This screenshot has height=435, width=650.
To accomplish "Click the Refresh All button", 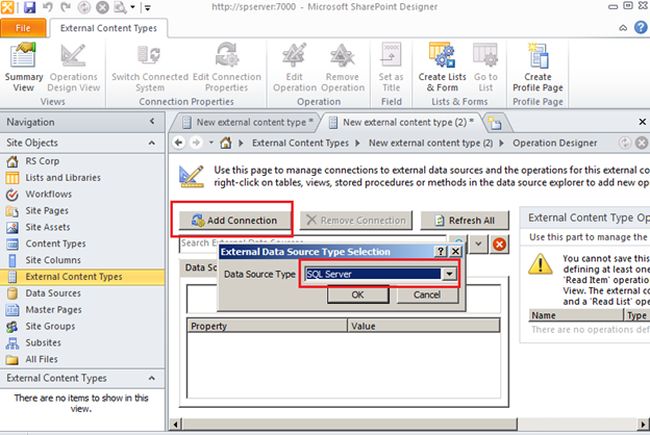I will [464, 220].
